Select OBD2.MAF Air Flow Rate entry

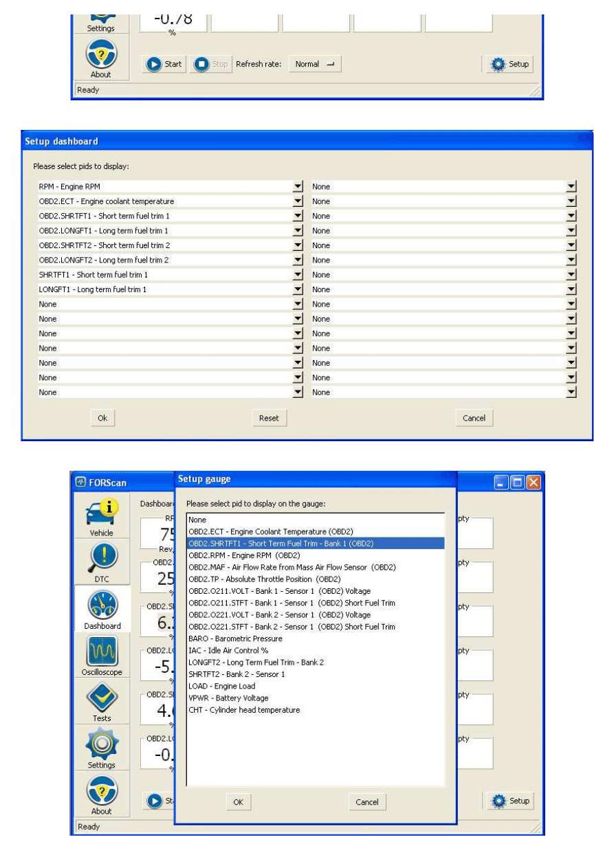[x=292, y=567]
